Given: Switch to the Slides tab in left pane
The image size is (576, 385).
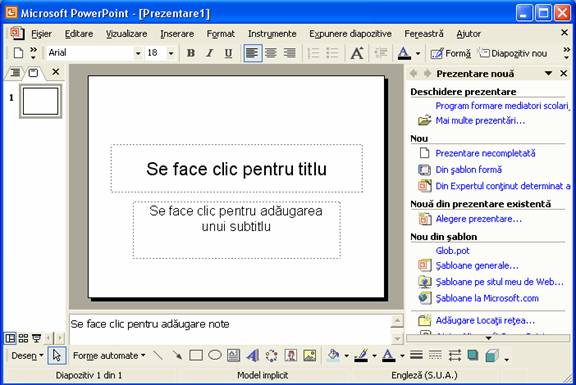Looking at the screenshot, I should point(33,72).
